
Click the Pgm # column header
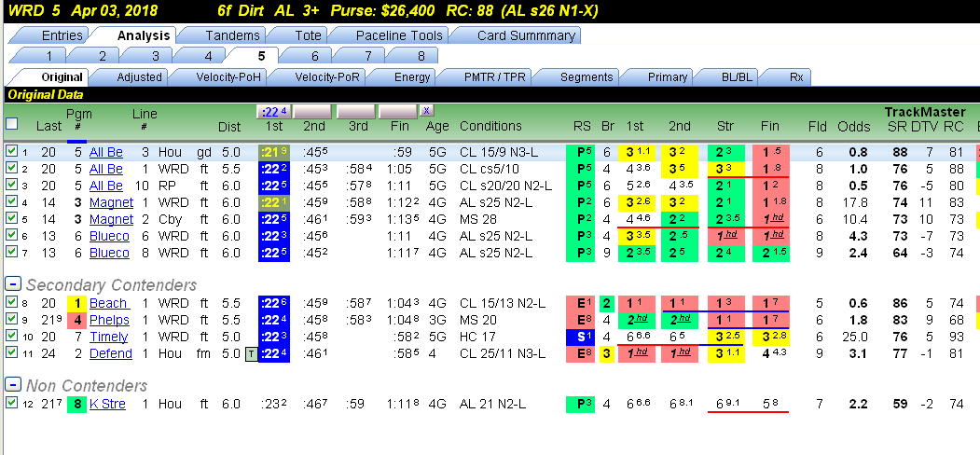76,120
